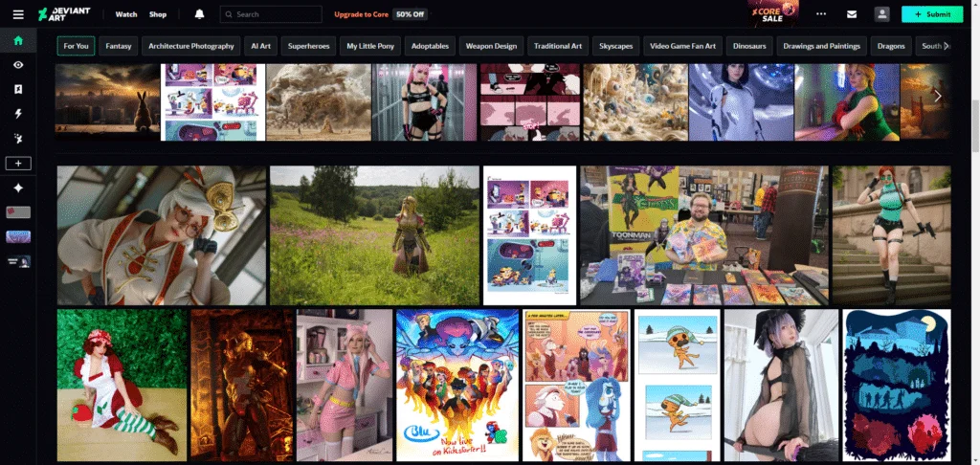Click the magnifier icon in the search box
The height and width of the screenshot is (465, 980).
pos(230,14)
